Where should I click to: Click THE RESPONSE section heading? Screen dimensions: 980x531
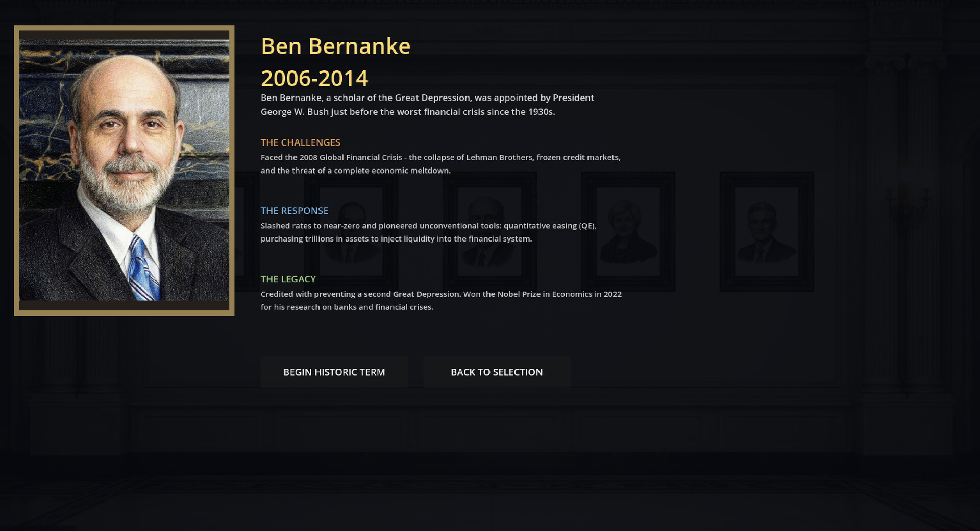coord(294,210)
